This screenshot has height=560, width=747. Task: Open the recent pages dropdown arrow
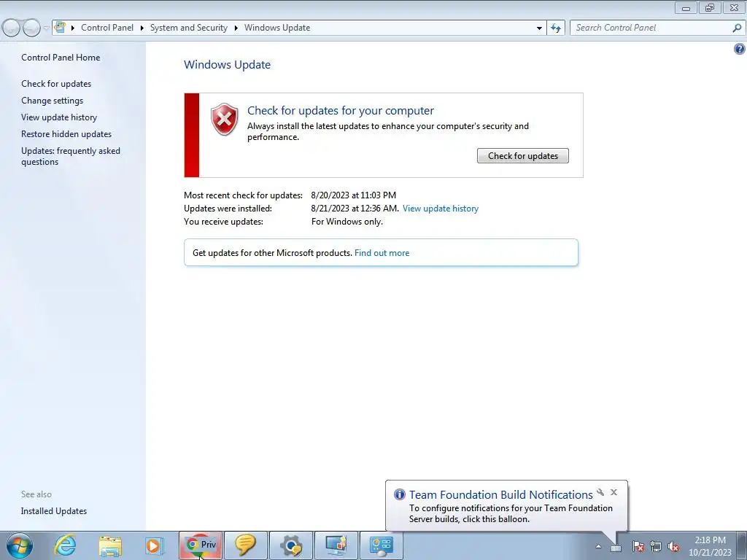[x=46, y=28]
